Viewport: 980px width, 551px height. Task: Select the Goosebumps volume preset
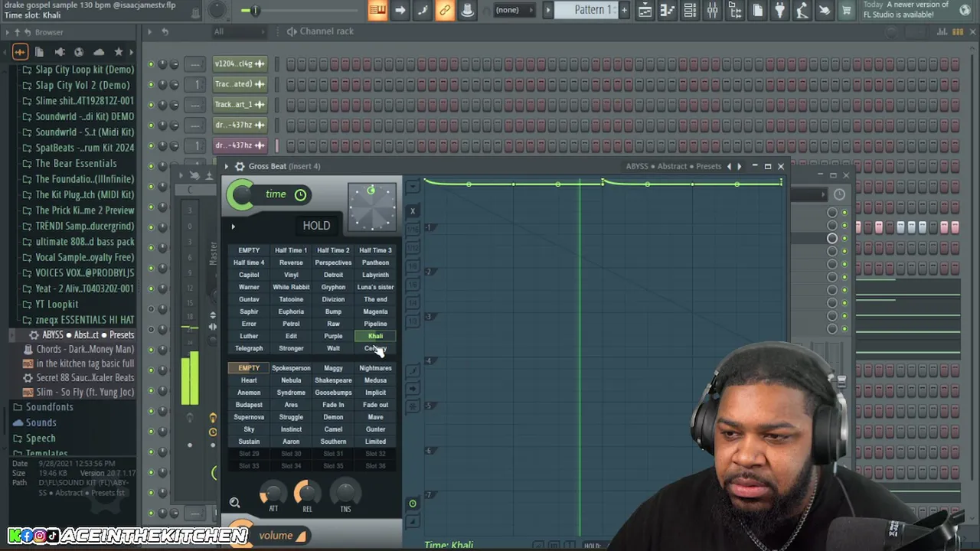click(x=333, y=393)
